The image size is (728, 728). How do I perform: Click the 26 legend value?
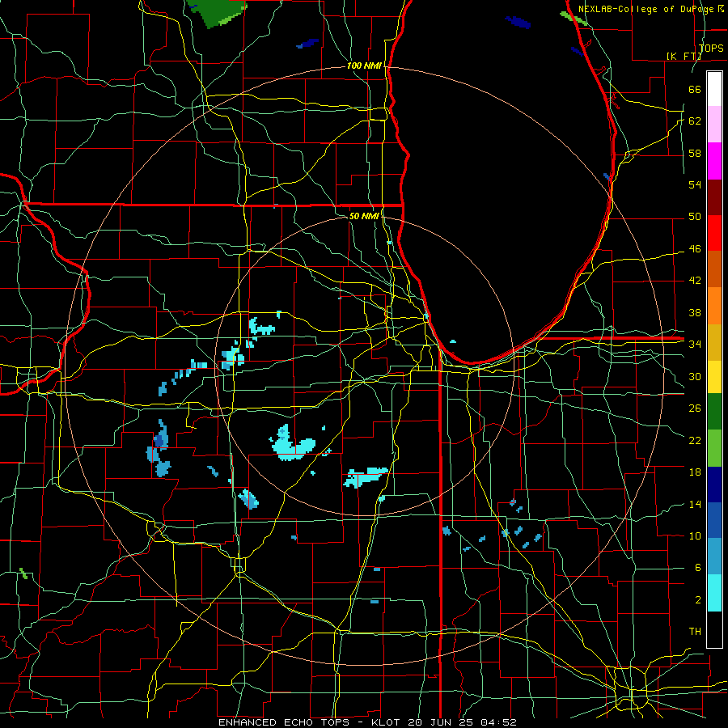[695, 408]
